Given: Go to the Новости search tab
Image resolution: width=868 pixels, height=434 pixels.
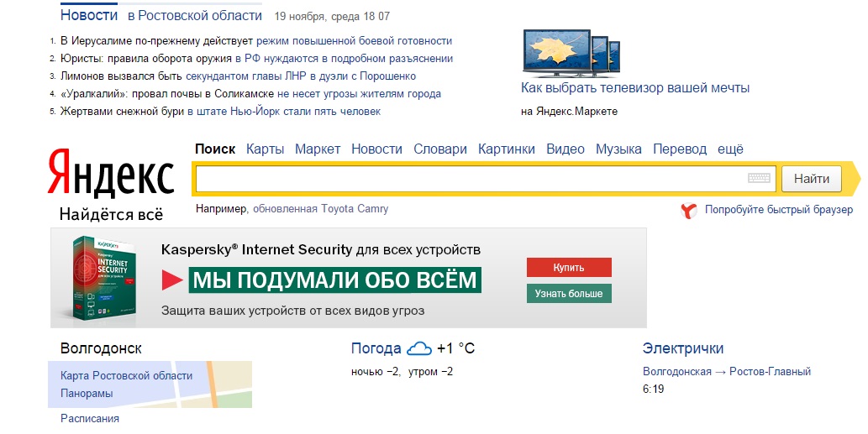Looking at the screenshot, I should click(x=377, y=149).
